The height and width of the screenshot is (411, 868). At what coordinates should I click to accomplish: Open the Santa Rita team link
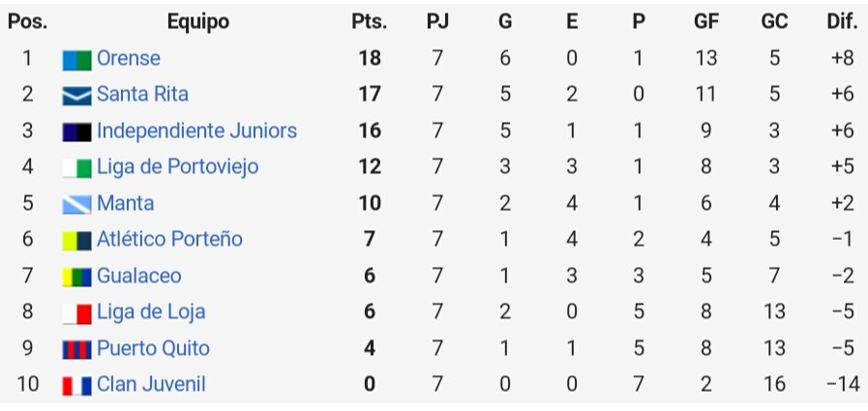pyautogui.click(x=142, y=94)
